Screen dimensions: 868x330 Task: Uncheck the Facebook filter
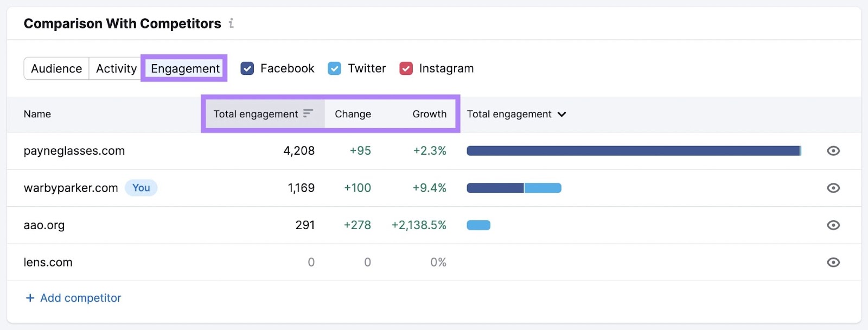pyautogui.click(x=247, y=68)
